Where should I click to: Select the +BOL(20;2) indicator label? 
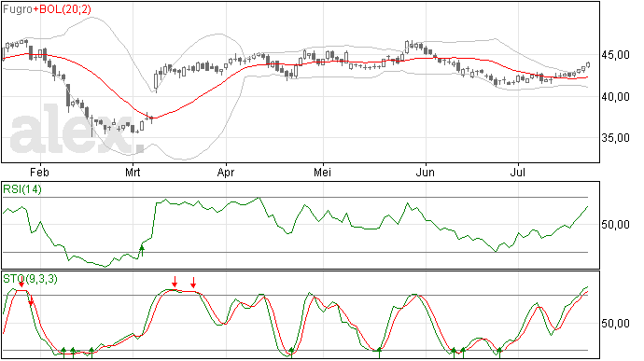pos(62,9)
